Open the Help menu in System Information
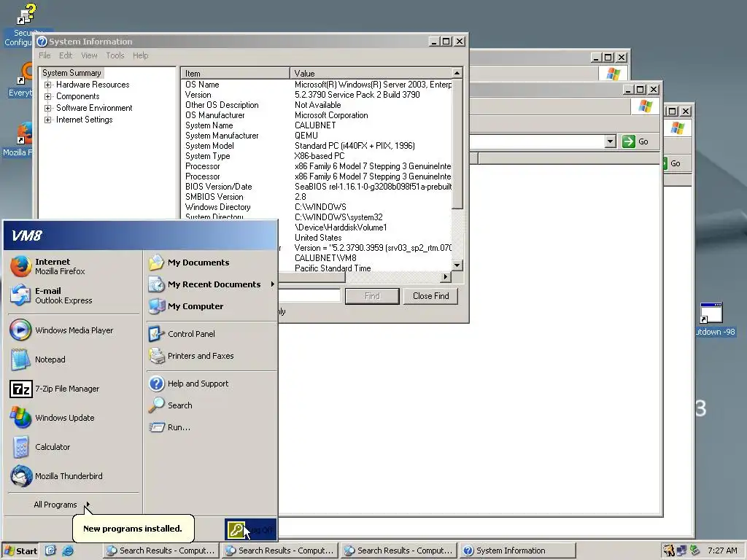This screenshot has width=747, height=560. tap(141, 55)
